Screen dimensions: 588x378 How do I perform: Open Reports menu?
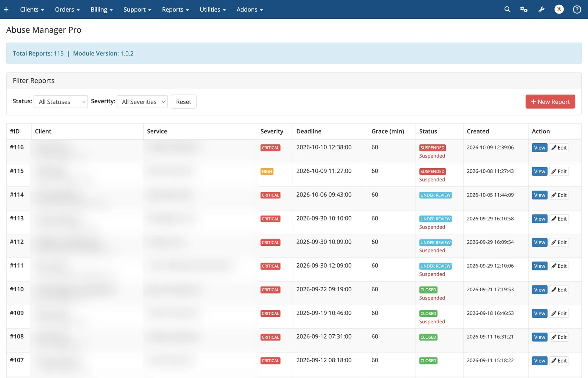point(175,10)
